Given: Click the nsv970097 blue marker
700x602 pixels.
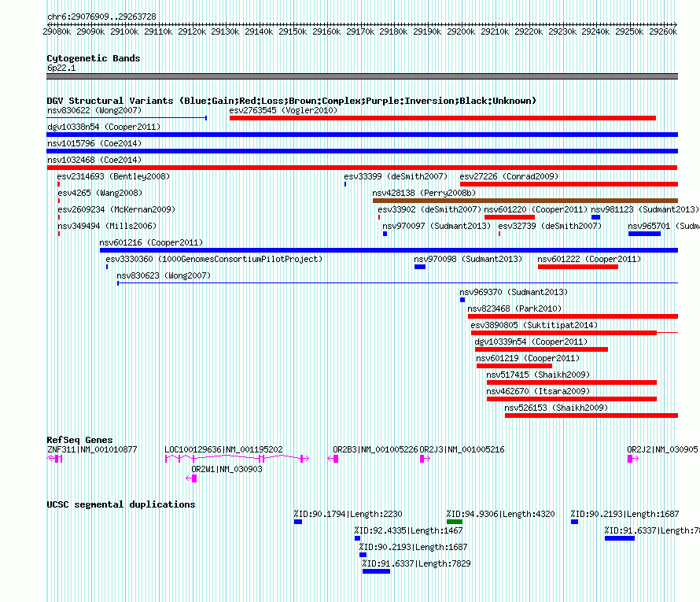Looking at the screenshot, I should click(x=385, y=234).
